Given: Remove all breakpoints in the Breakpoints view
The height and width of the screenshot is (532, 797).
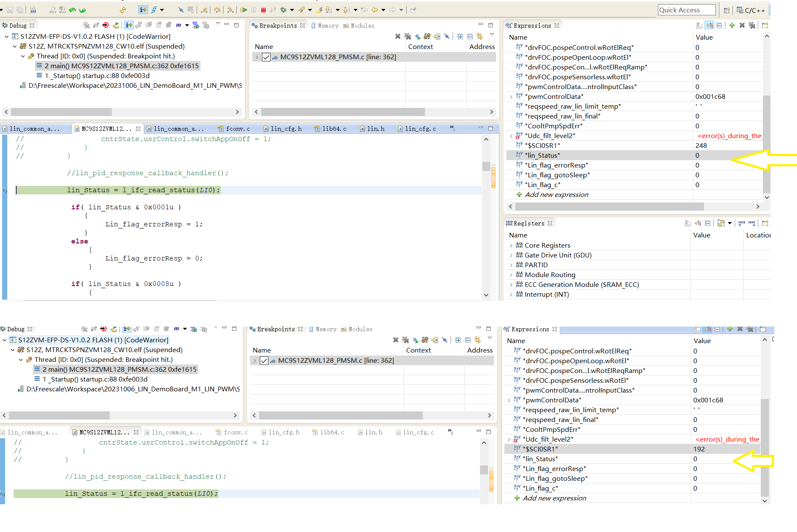Looking at the screenshot, I should coord(407,37).
